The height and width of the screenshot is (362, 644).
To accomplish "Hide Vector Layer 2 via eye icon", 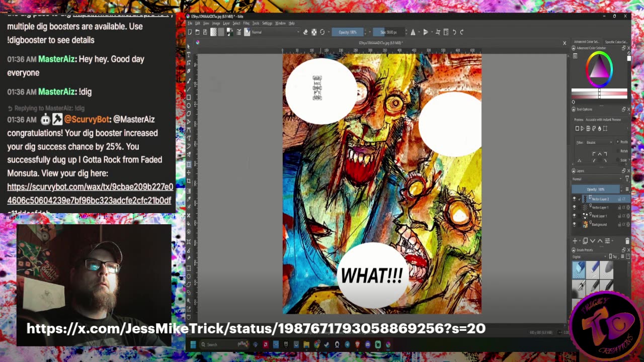I will click(x=574, y=199).
